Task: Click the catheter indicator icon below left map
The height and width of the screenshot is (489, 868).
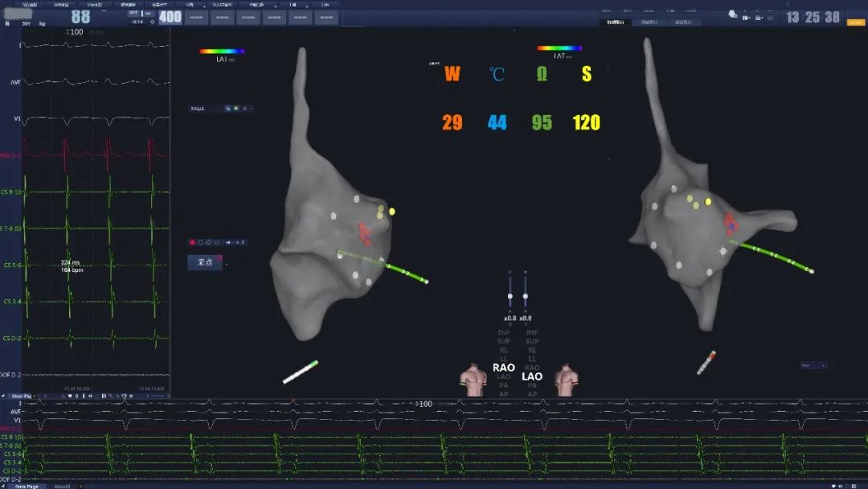Action: (300, 372)
